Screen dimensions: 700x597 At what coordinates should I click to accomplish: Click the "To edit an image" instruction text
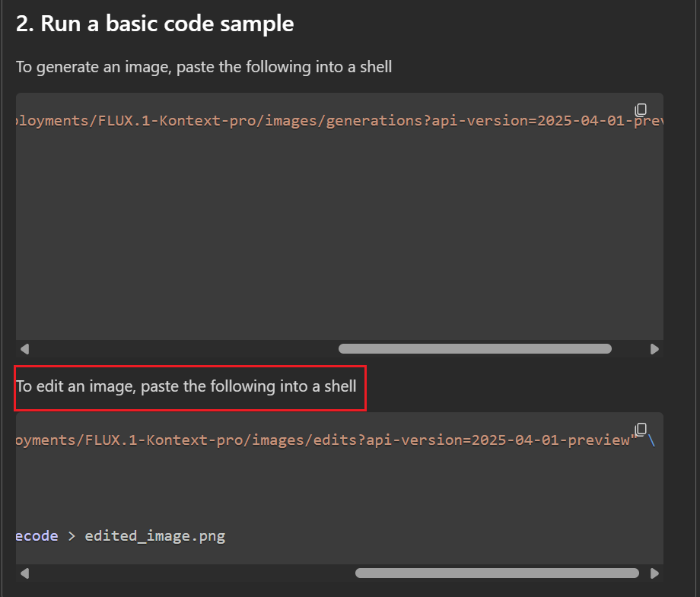point(186,386)
